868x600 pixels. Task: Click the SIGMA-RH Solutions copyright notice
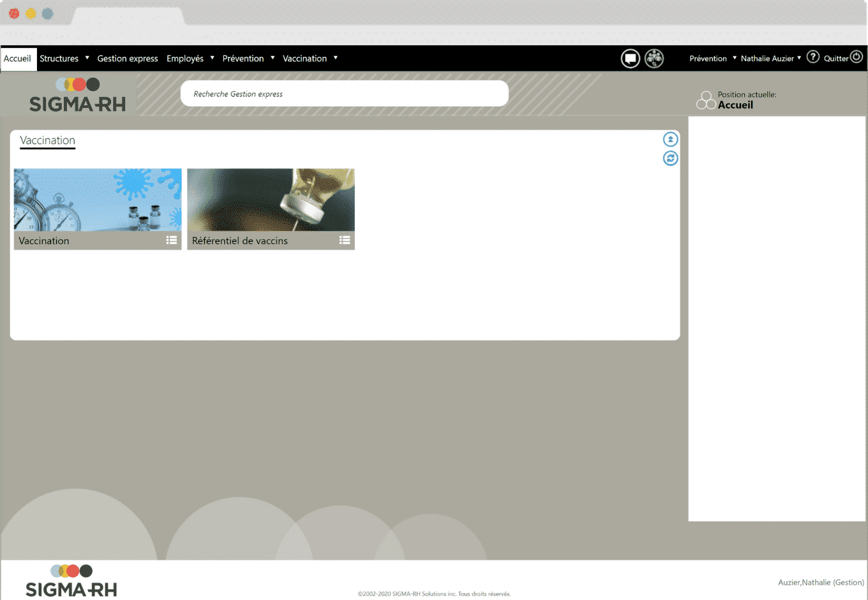click(x=434, y=594)
